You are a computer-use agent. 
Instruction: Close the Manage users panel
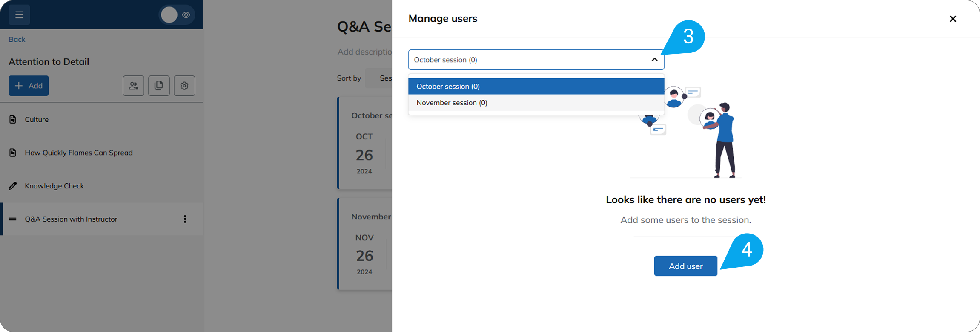(953, 19)
